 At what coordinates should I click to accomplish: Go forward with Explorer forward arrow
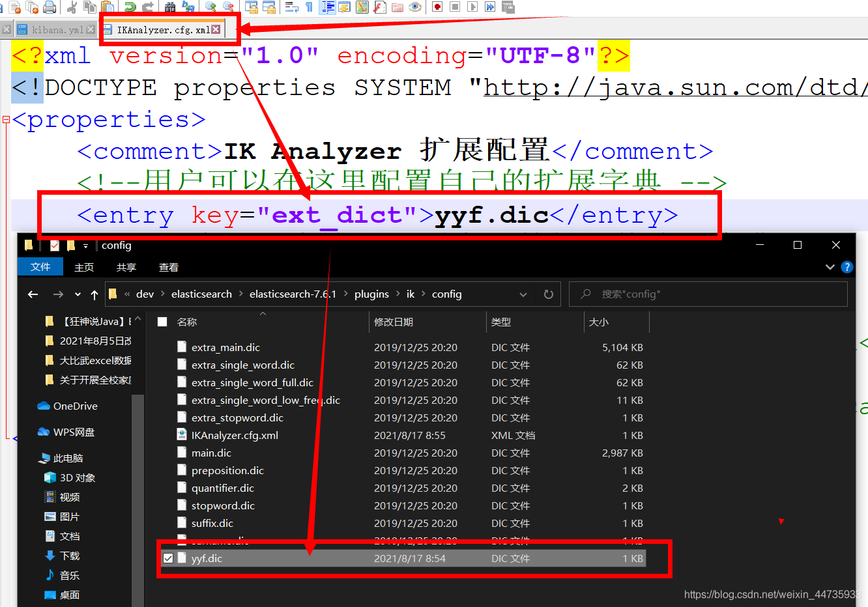coord(58,294)
